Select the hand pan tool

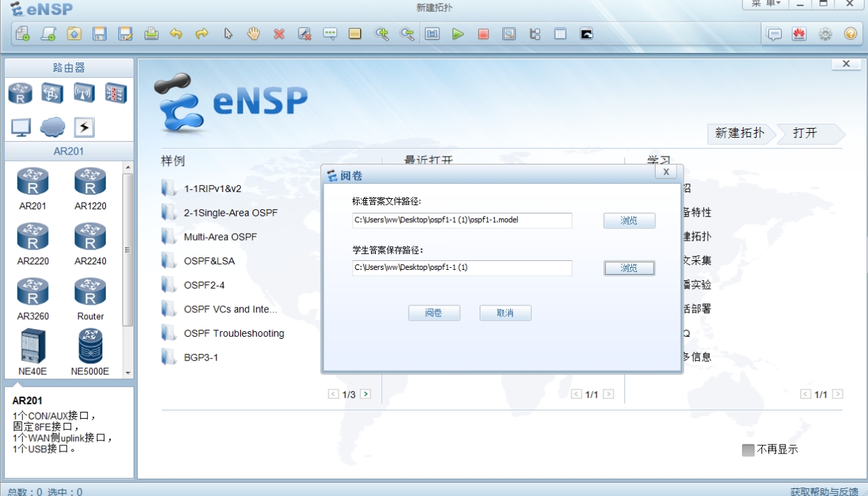(x=253, y=33)
